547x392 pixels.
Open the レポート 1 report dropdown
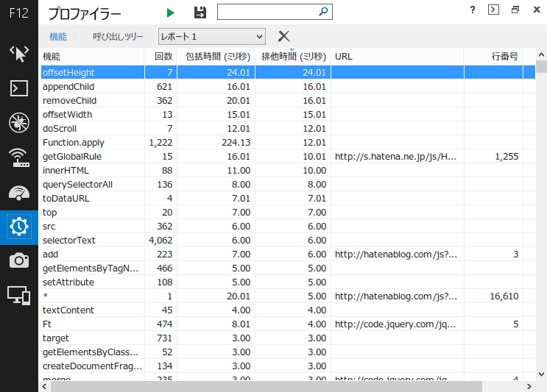(212, 36)
